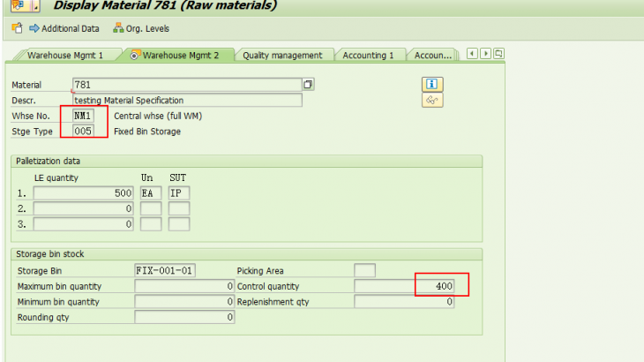Switch to Warehouse Mgmt 1 tab
Image resolution: width=644 pixels, height=362 pixels.
(x=64, y=55)
